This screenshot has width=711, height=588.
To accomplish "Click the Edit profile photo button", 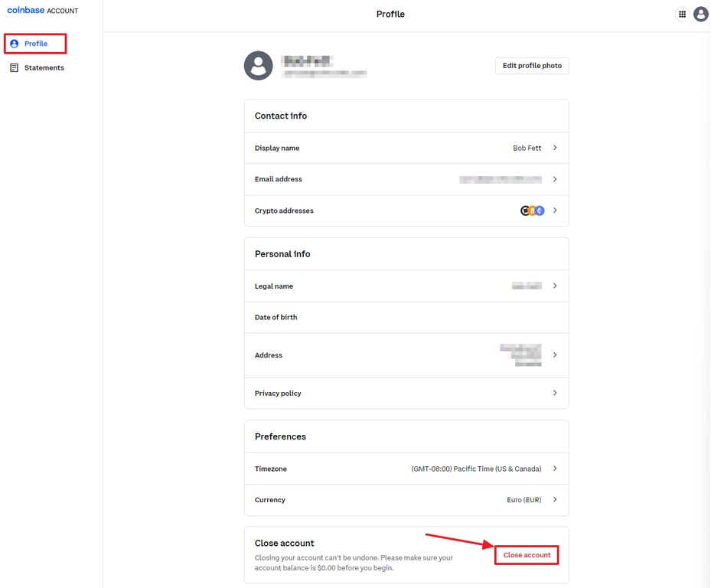I will click(x=531, y=66).
